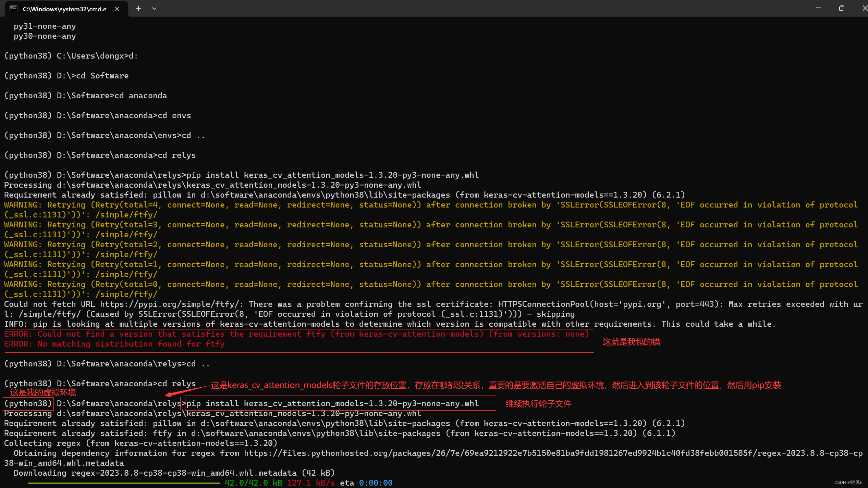The width and height of the screenshot is (868, 488).
Task: Click the minimize window icon
Action: [x=818, y=8]
